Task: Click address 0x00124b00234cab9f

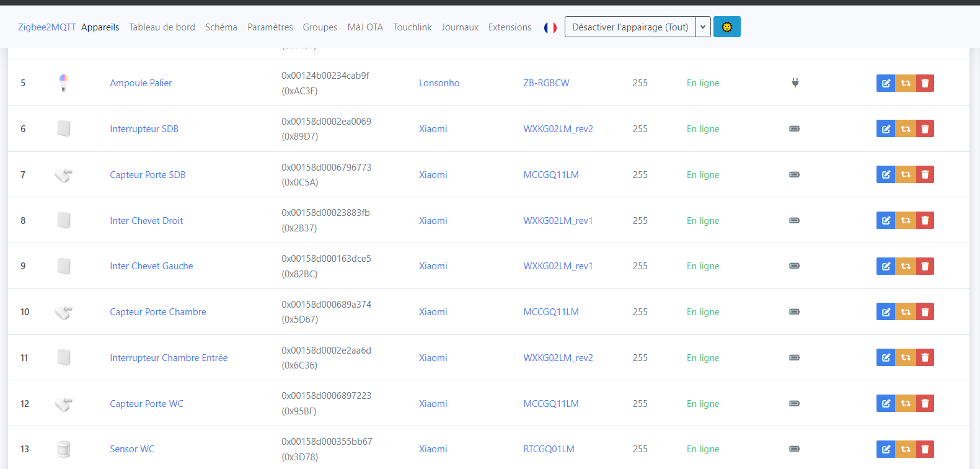Action: pyautogui.click(x=325, y=76)
